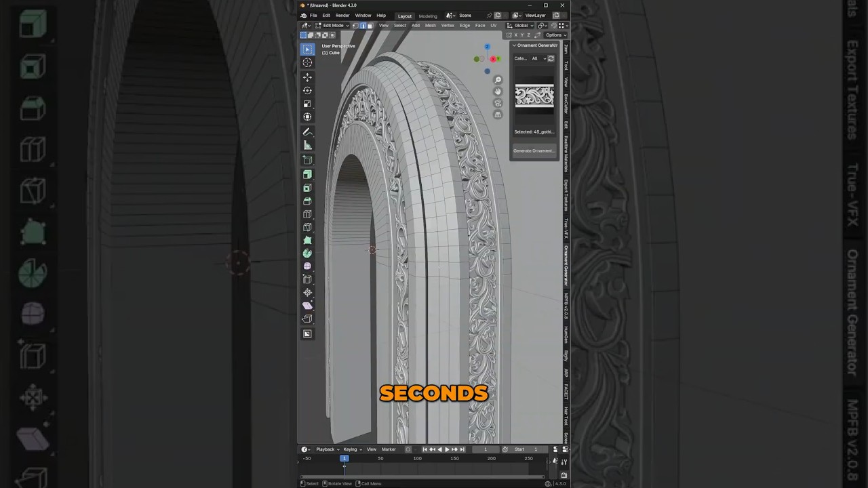Select the Extrude Region tool
The width and height of the screenshot is (868, 488).
pyautogui.click(x=307, y=175)
